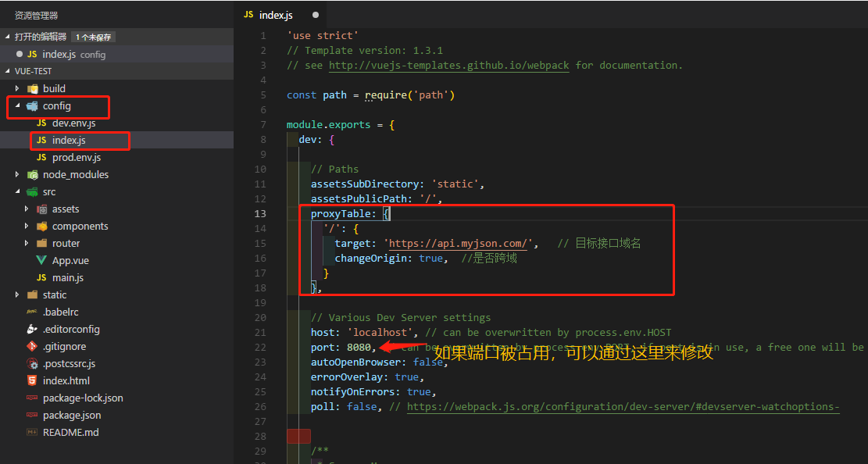The height and width of the screenshot is (464, 868).
Task: Click the npm icon beside package.json
Action: [32, 416]
